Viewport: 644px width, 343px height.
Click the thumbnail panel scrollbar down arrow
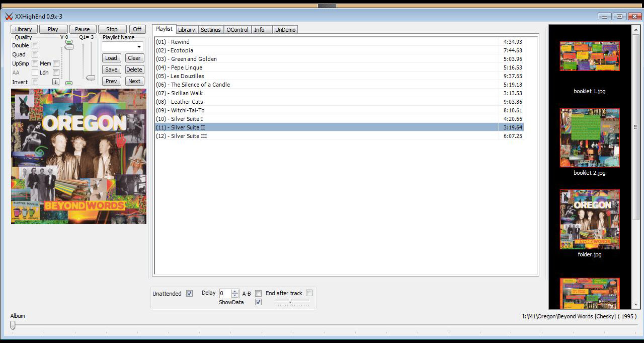tap(636, 305)
